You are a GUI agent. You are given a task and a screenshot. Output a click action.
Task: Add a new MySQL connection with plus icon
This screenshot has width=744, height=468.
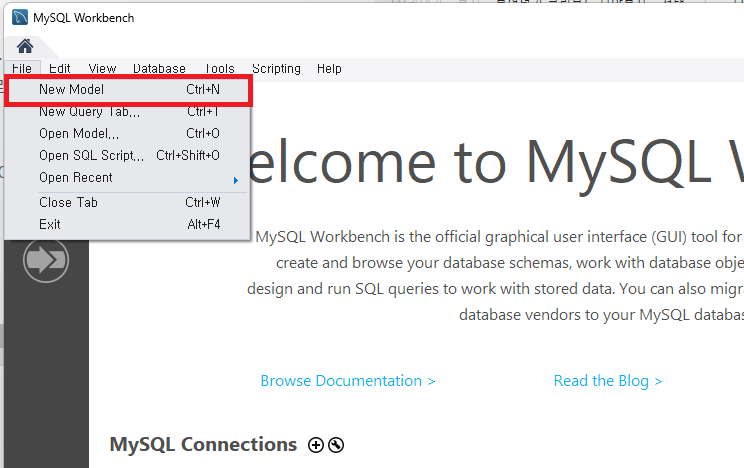coord(316,445)
